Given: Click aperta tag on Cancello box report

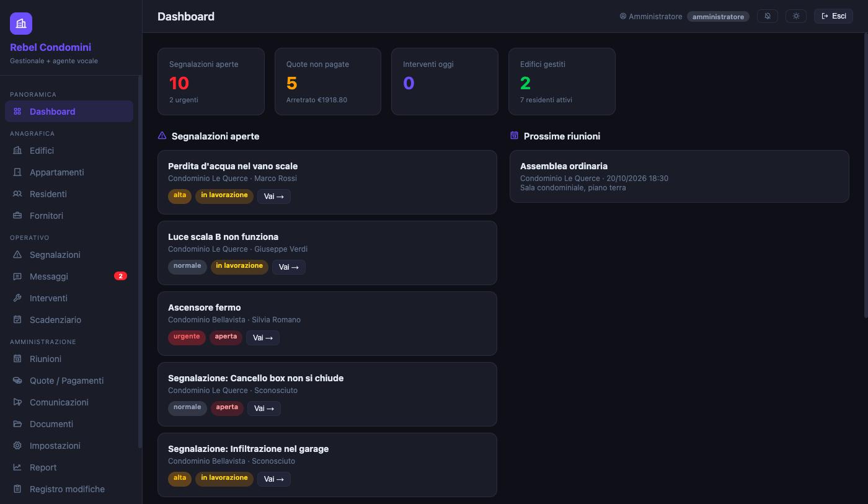Looking at the screenshot, I should point(227,408).
